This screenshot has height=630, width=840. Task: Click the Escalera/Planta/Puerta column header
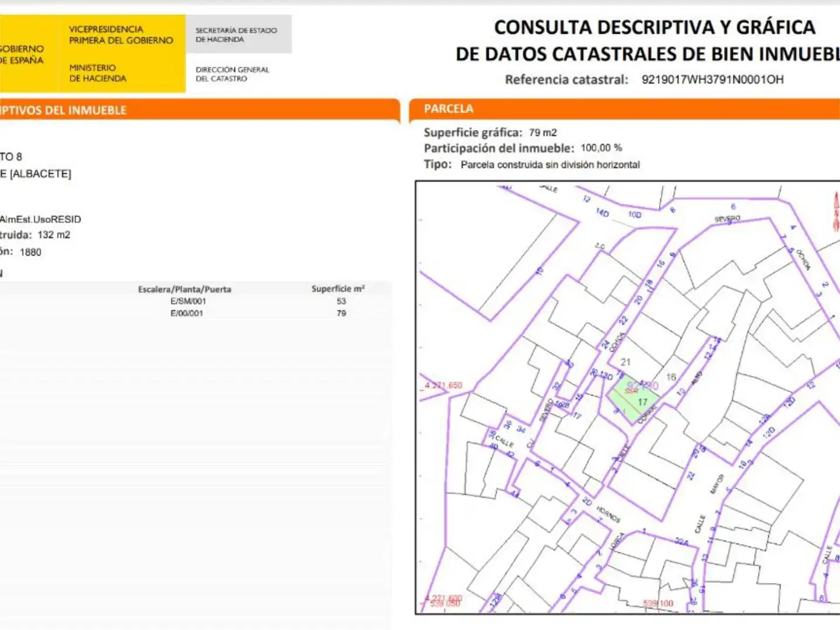pos(184,289)
